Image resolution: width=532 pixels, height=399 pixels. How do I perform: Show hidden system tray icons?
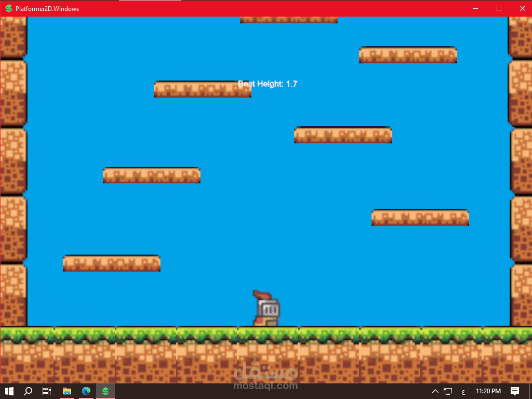tap(435, 391)
